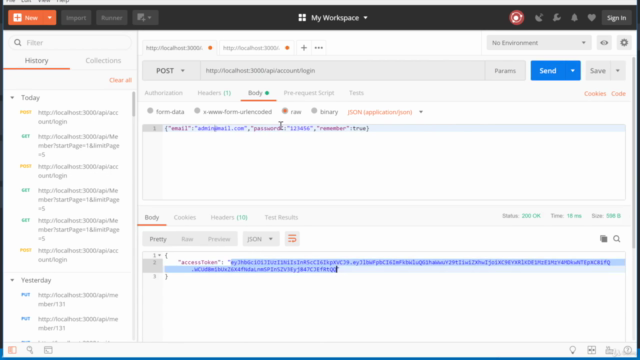The height and width of the screenshot is (360, 640).
Task: Copy response to clipboard icon
Action: (x=603, y=239)
